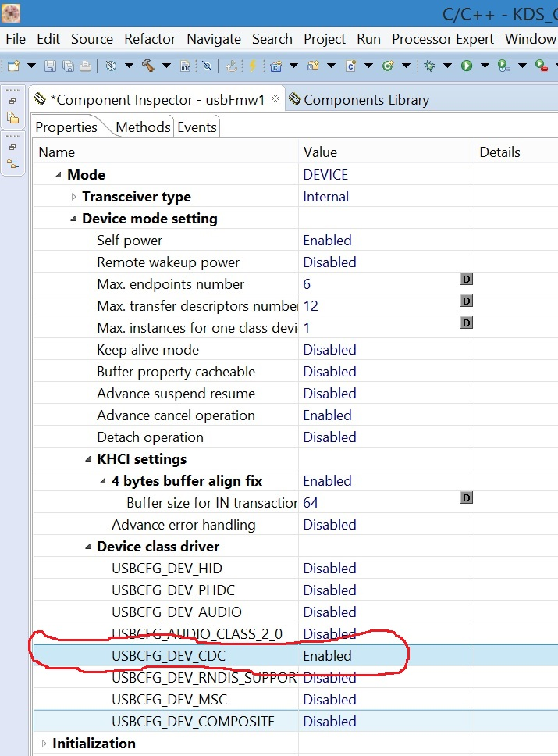Open dropdown arrow beside the Run icon

[485, 66]
